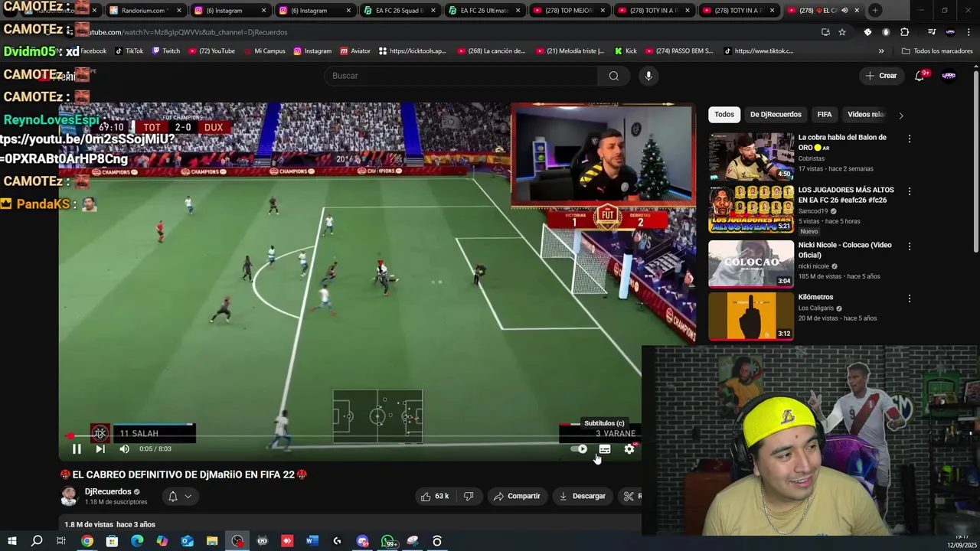Open options menu for Nicki Nicole video
The width and height of the screenshot is (980, 551).
click(909, 247)
